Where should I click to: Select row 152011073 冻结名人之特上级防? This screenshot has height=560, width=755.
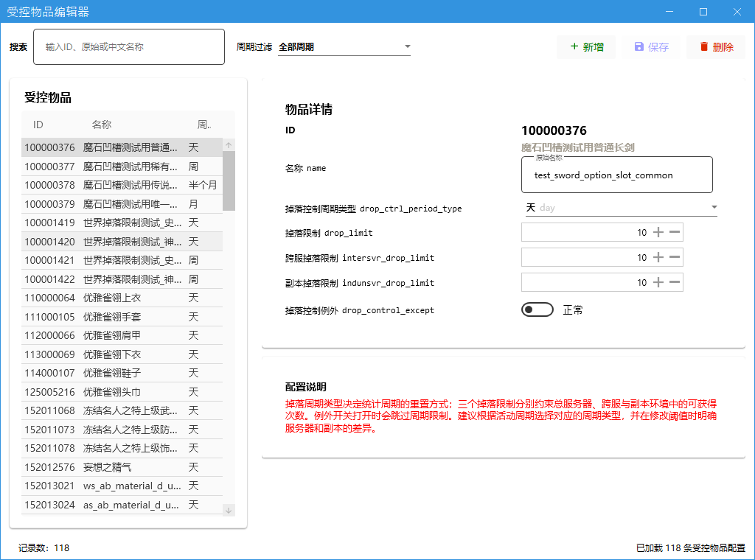click(x=122, y=430)
